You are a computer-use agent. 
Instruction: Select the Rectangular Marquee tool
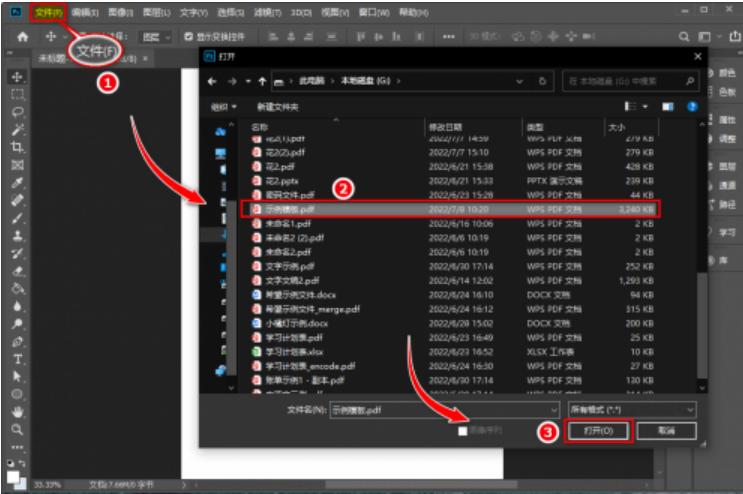(x=17, y=94)
